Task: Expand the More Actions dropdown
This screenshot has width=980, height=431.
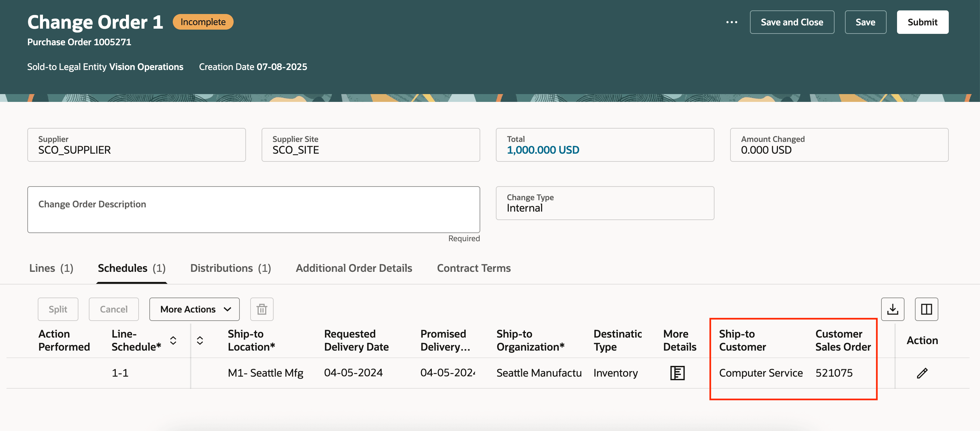Action: (194, 309)
